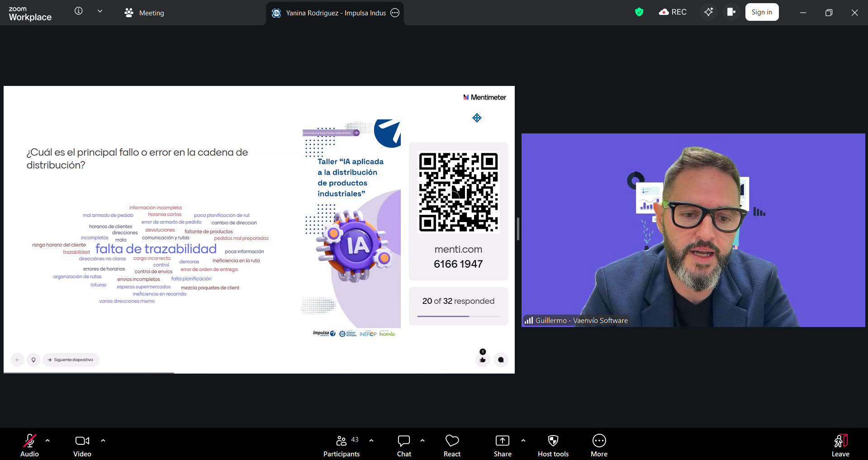Open the AI Companion sparkle icon
The image size is (868, 460).
point(708,12)
